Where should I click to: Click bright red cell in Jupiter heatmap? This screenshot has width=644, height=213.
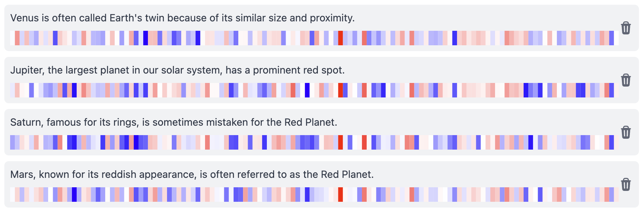click(x=340, y=90)
